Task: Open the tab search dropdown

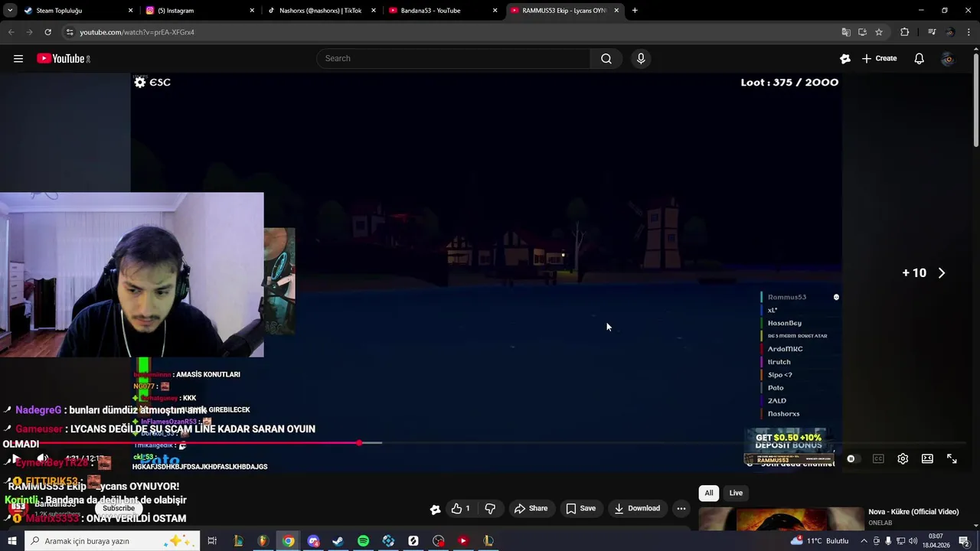Action: coord(9,11)
